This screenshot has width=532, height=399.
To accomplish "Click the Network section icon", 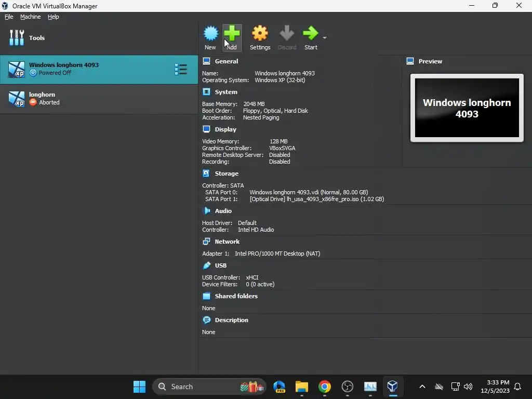I will pyautogui.click(x=206, y=241).
